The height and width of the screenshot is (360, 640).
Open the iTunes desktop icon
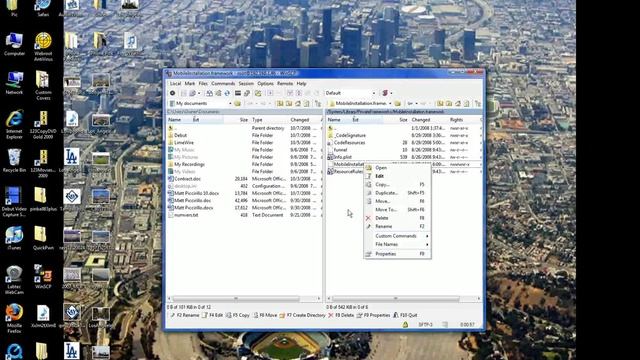[14, 238]
